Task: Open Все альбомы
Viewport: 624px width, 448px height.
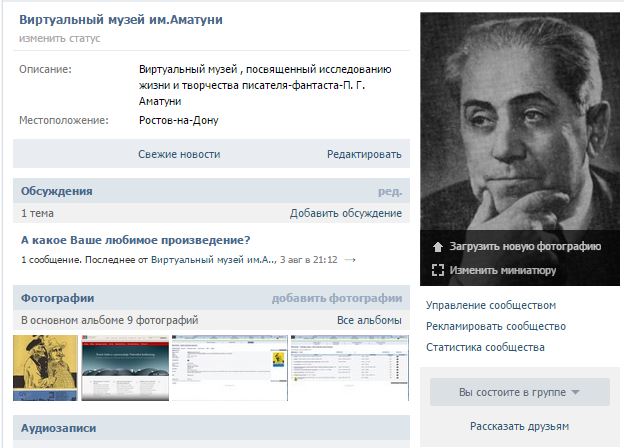Action: click(369, 320)
